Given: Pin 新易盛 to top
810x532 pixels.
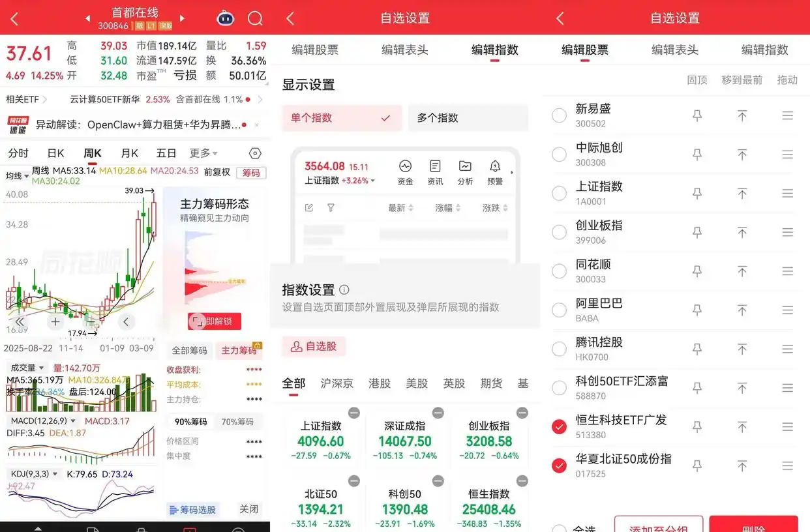Looking at the screenshot, I should (x=697, y=115).
